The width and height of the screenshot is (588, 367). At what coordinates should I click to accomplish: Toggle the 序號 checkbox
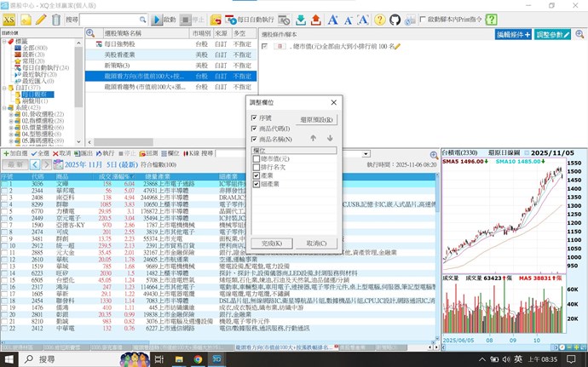pyautogui.click(x=255, y=118)
